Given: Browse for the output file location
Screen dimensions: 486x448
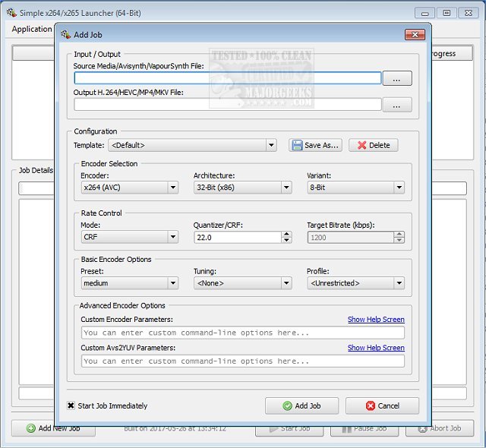Looking at the screenshot, I should (x=397, y=105).
